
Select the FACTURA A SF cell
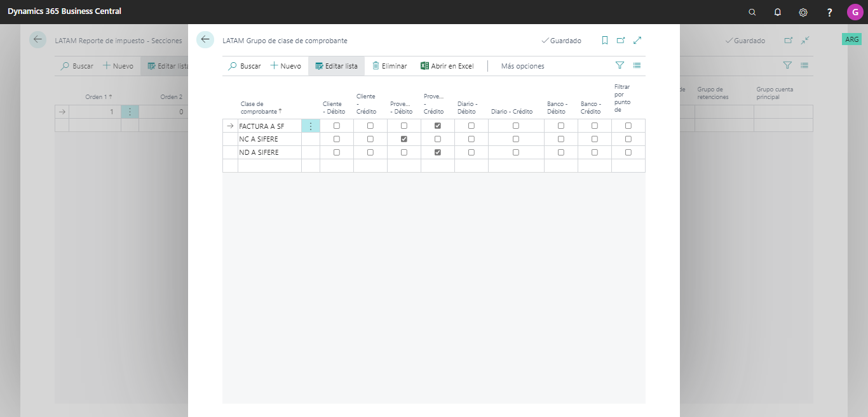coord(269,126)
